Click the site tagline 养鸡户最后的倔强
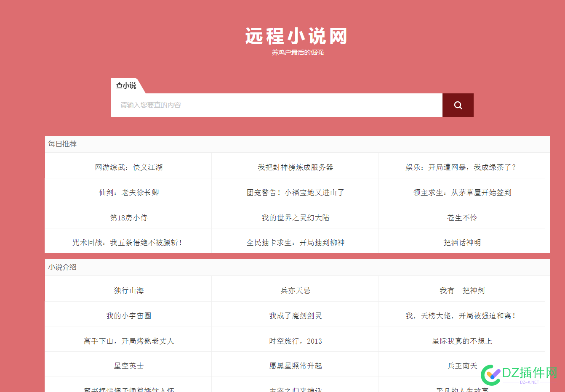Image resolution: width=565 pixels, height=392 pixels. [298, 53]
